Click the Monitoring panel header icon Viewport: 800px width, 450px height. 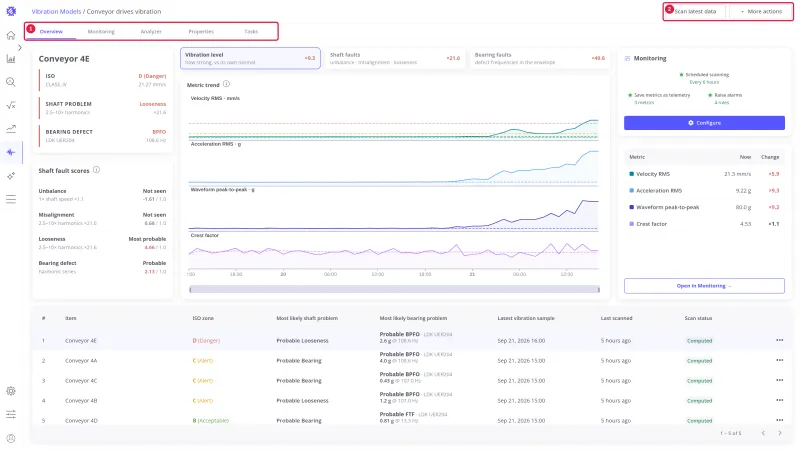pyautogui.click(x=627, y=58)
